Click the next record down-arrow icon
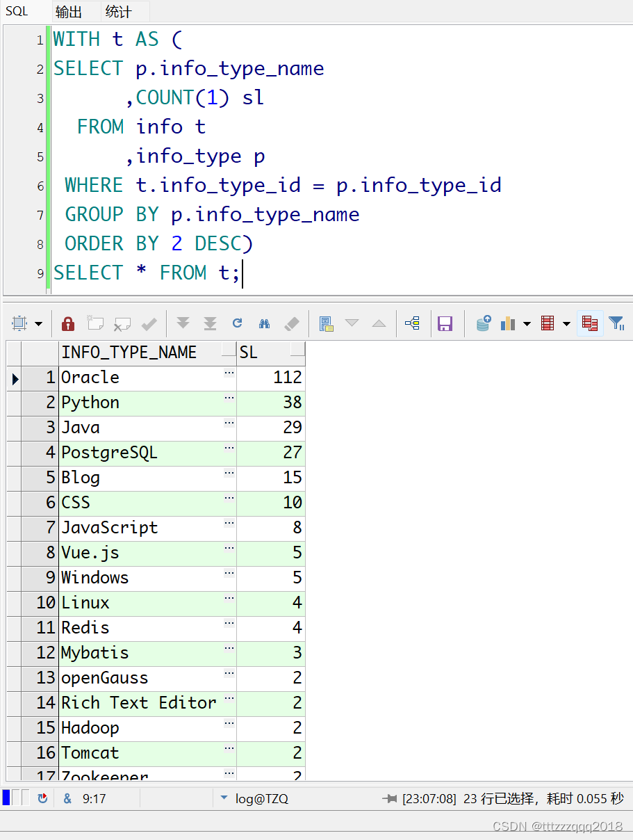This screenshot has width=633, height=840. pos(352,323)
